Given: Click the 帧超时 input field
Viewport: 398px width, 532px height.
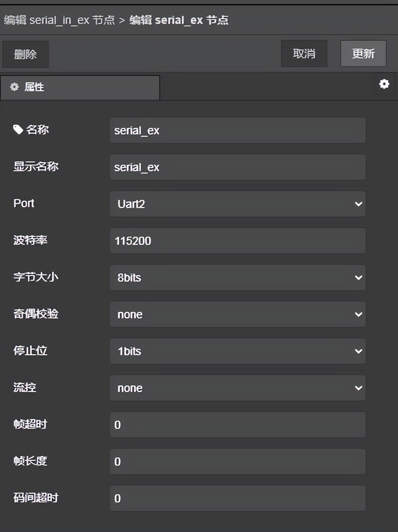Looking at the screenshot, I should 237,424.
